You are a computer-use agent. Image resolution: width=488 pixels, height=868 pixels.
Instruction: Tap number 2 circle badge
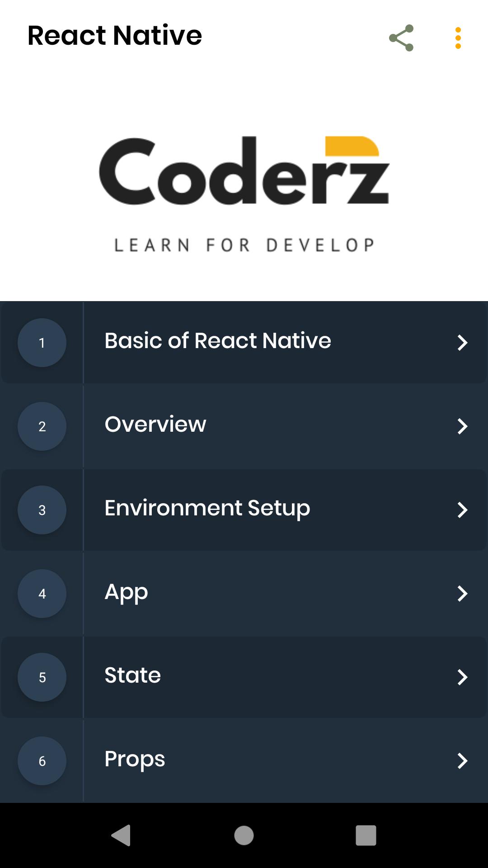[x=42, y=426]
